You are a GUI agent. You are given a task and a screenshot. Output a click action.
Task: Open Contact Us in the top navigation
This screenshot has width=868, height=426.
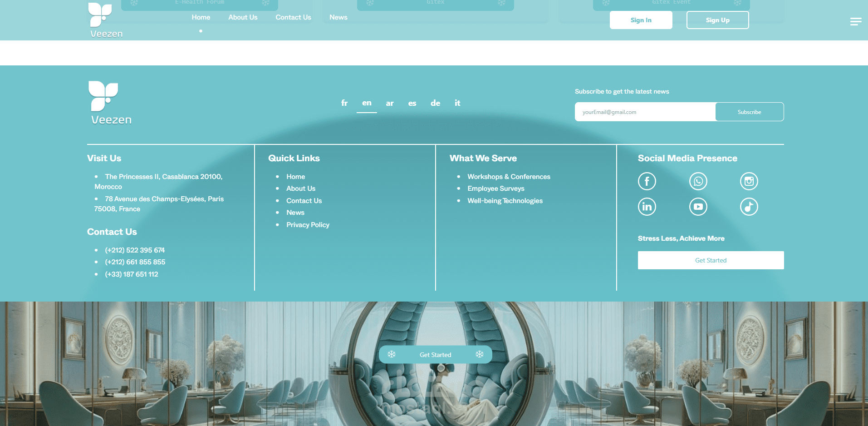293,17
